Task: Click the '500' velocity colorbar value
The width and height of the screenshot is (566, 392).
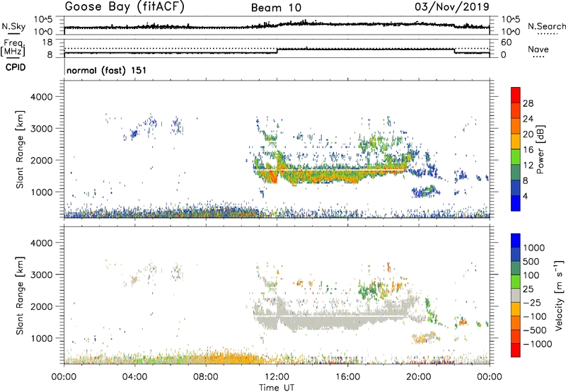Action: coord(531,262)
